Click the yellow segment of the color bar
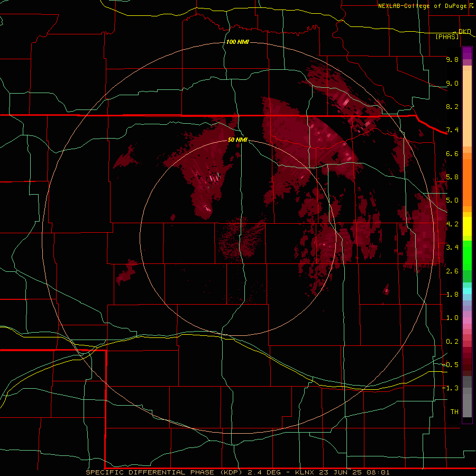 [x=467, y=226]
